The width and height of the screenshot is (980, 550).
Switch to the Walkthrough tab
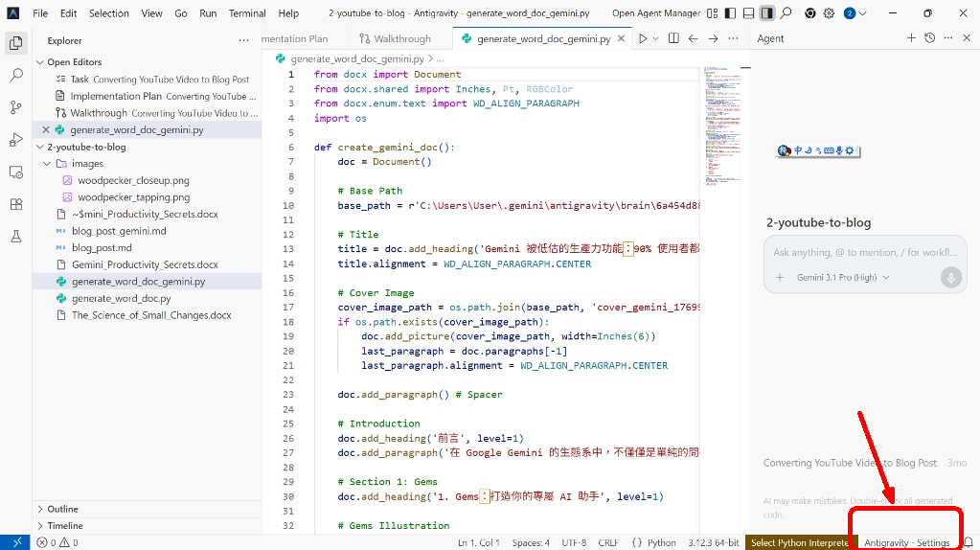click(395, 38)
